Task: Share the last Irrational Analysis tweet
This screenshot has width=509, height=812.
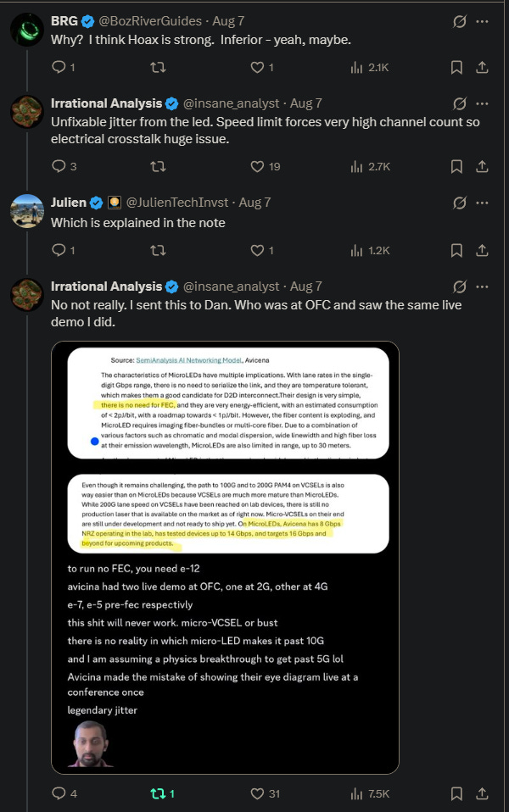Action: pyautogui.click(x=482, y=793)
